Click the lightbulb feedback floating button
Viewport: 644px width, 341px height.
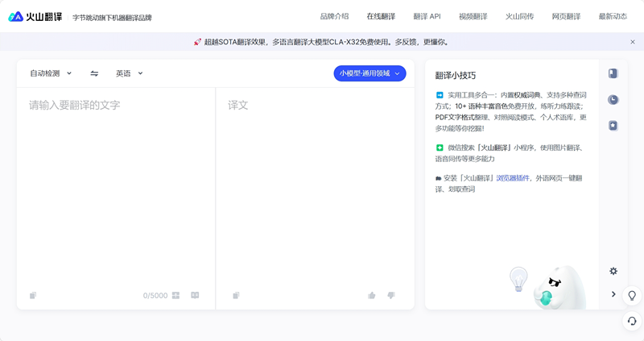click(x=632, y=295)
